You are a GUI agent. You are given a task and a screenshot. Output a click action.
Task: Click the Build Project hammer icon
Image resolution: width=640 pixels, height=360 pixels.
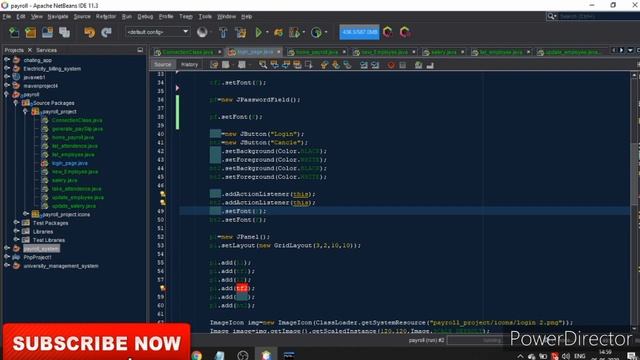point(223,32)
